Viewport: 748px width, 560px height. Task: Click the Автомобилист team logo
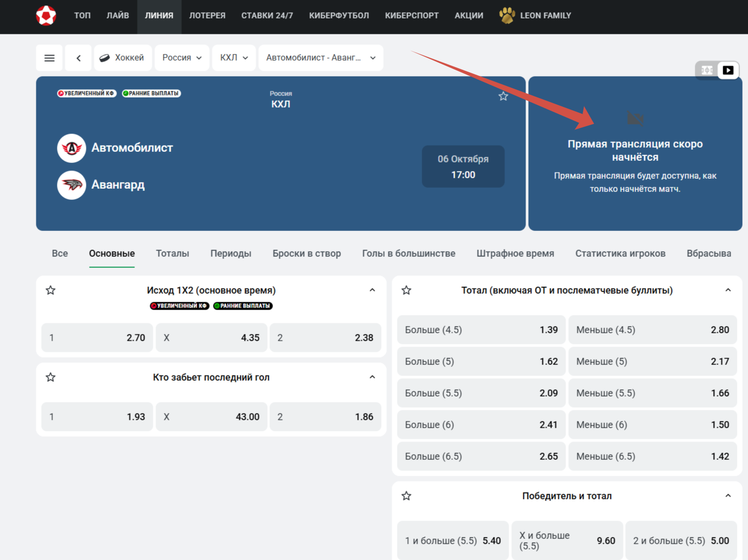click(x=72, y=148)
